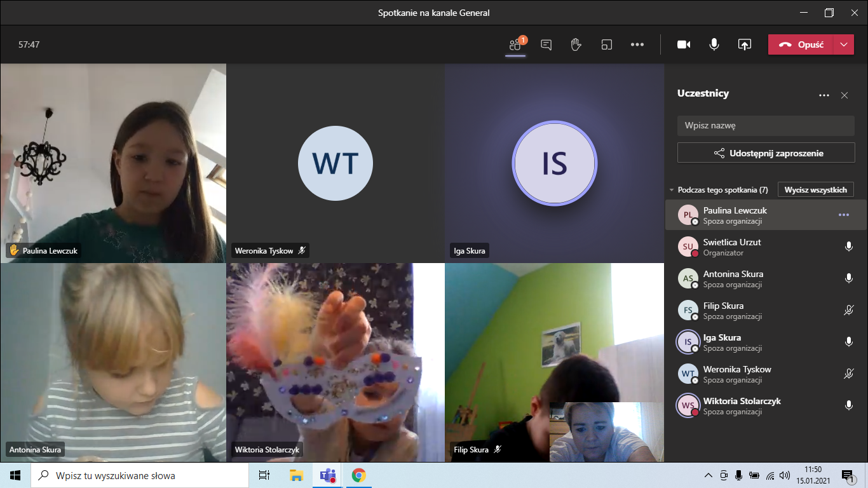Open the meeting chat icon

coord(546,44)
